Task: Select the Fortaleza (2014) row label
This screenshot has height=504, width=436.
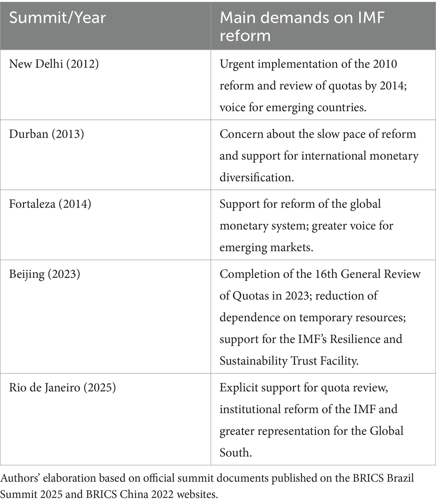Action: point(50,204)
